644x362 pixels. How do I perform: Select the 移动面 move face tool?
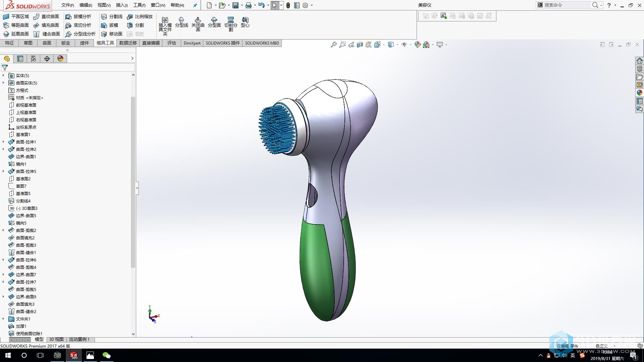(112, 34)
